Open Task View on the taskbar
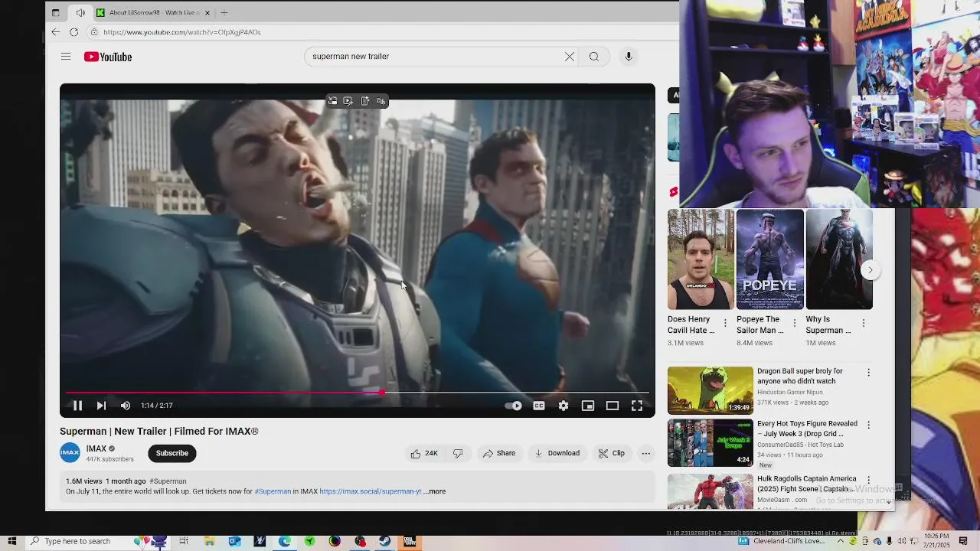Image resolution: width=980 pixels, height=551 pixels. coord(184,541)
